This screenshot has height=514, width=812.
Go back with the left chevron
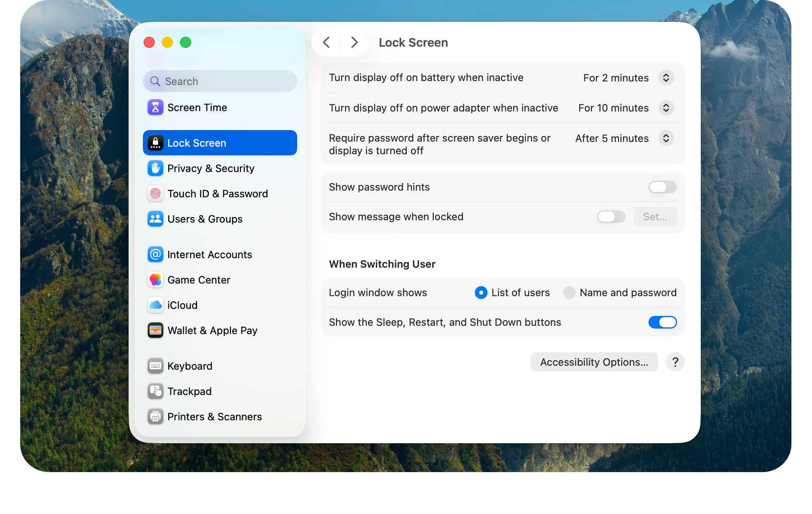pyautogui.click(x=326, y=42)
